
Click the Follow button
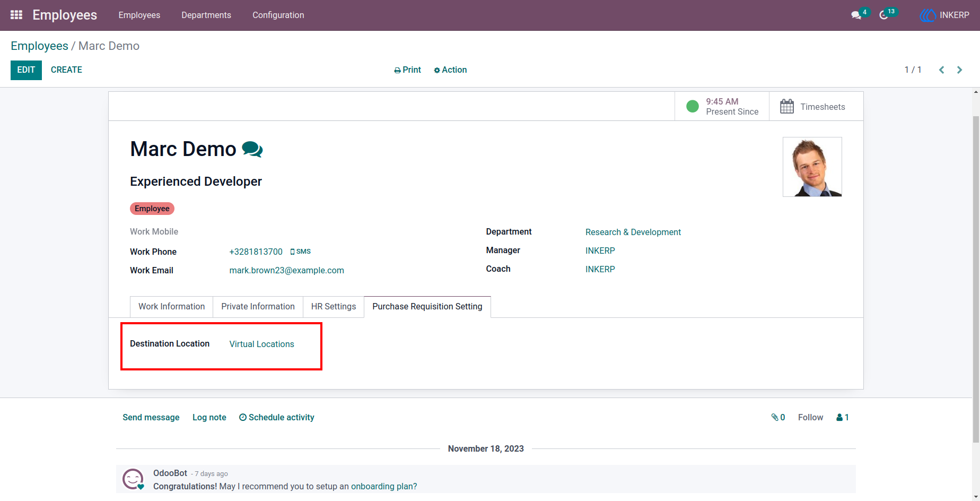pos(811,418)
